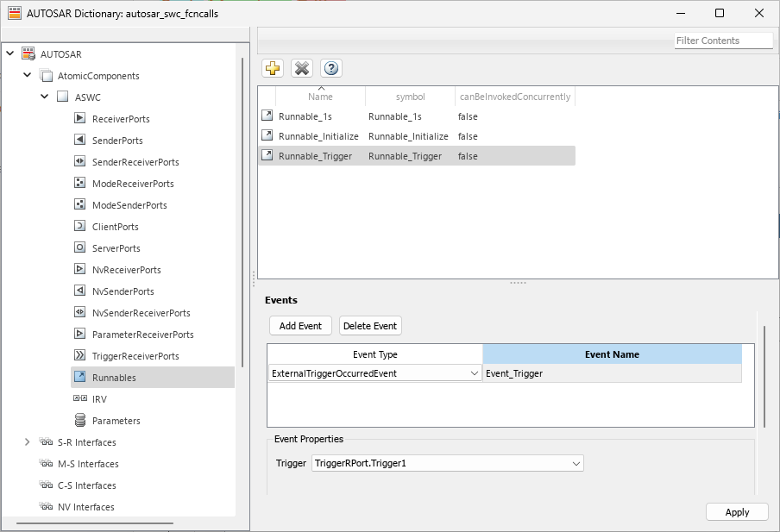780x532 pixels.
Task: Click the Event Name column header
Action: [x=612, y=354]
